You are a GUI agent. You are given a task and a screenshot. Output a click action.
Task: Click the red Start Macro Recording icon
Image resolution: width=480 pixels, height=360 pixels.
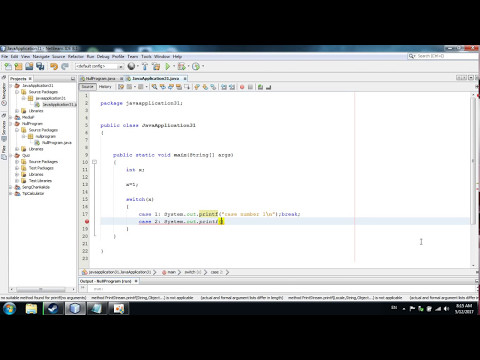coord(242,87)
